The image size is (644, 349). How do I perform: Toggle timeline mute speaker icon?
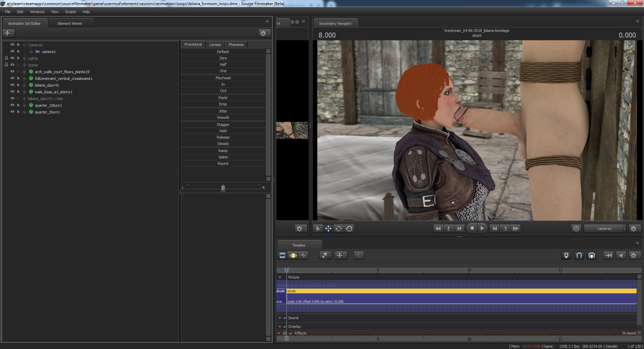(621, 255)
